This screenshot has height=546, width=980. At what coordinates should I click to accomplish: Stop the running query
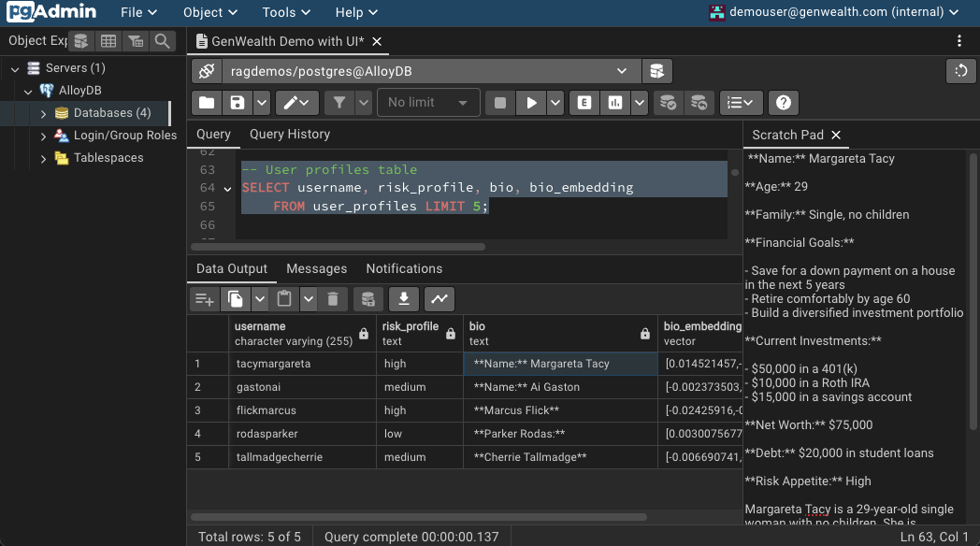click(x=500, y=103)
